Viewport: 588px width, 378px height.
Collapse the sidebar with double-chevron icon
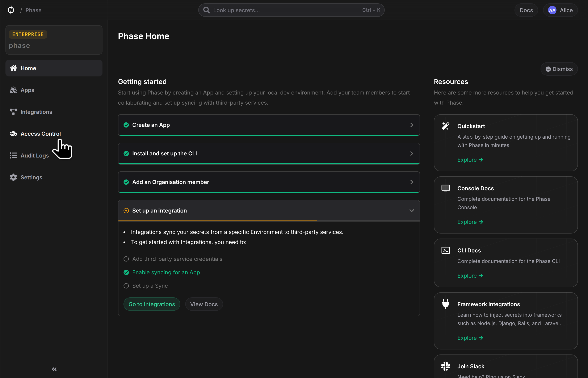[x=54, y=369]
